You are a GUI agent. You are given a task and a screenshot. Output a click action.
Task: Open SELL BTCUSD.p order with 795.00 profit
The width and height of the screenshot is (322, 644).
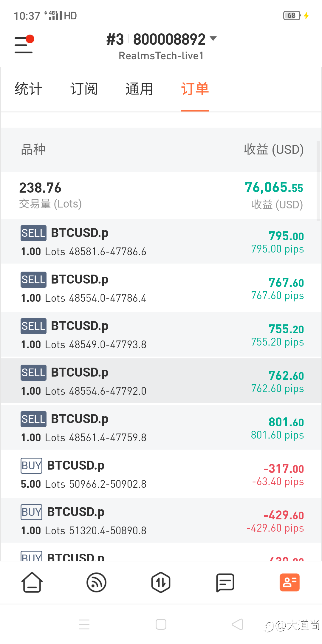click(x=161, y=241)
